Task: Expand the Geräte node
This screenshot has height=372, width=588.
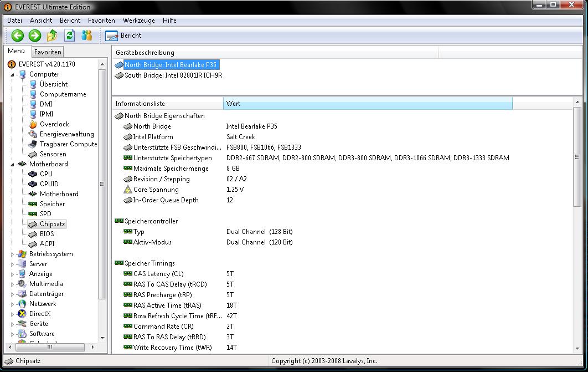Action: click(12, 324)
